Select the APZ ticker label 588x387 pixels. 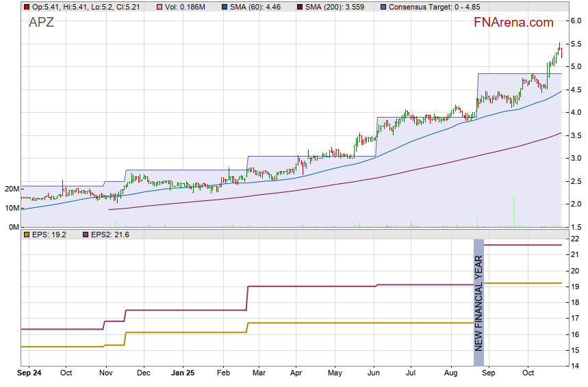coord(41,23)
